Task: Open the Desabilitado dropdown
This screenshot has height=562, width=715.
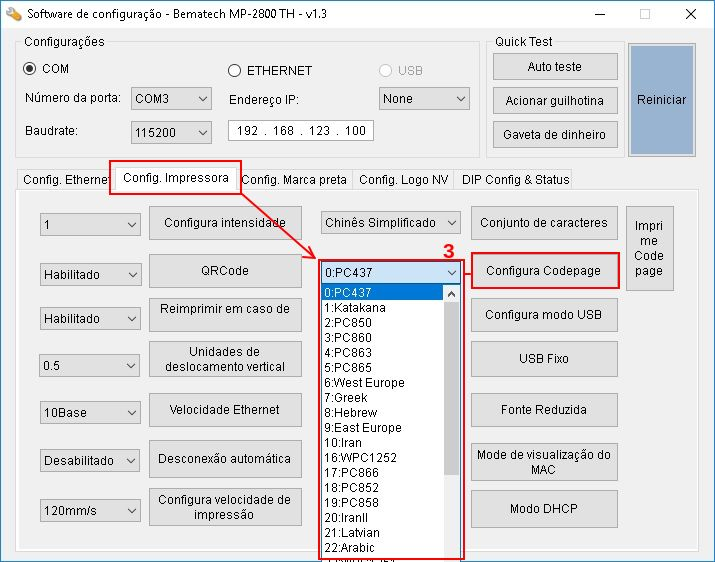Action: (x=90, y=460)
